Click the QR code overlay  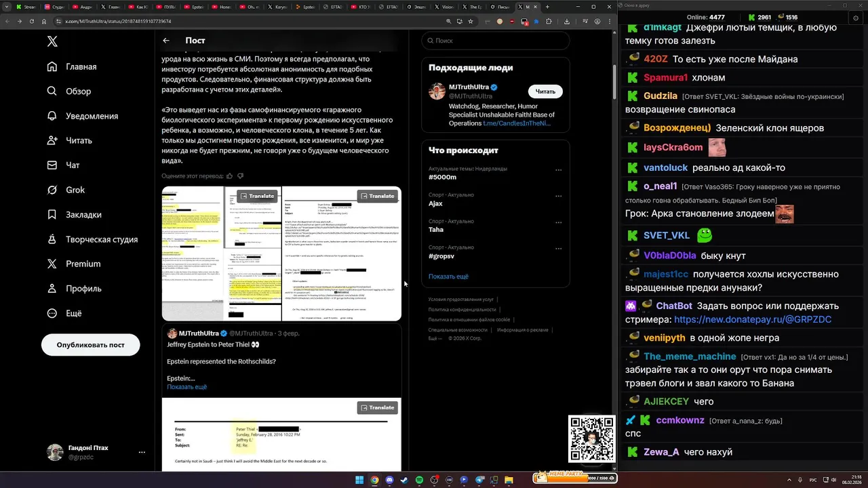click(x=592, y=439)
